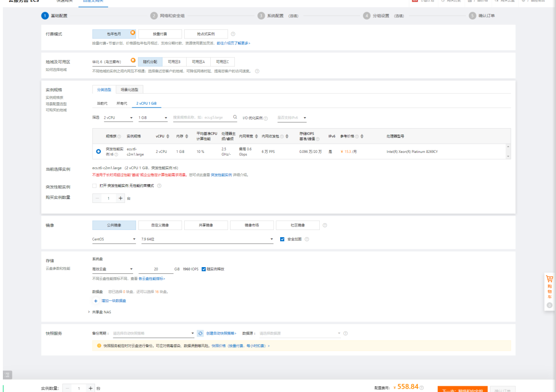Click the list icon at the bottom left
This screenshot has height=392, width=556.
click(7, 375)
